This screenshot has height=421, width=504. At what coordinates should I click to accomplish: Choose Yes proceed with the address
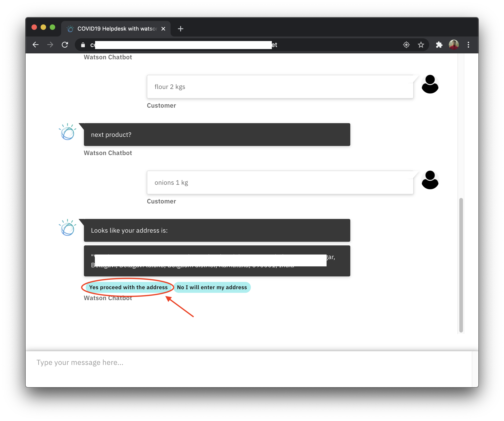pos(128,287)
